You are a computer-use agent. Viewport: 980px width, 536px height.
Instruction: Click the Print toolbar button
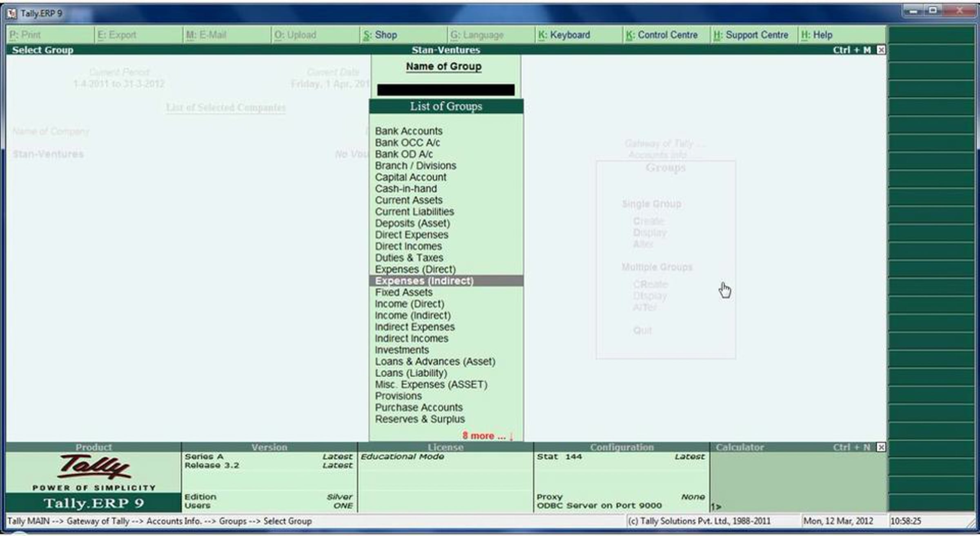tap(50, 35)
